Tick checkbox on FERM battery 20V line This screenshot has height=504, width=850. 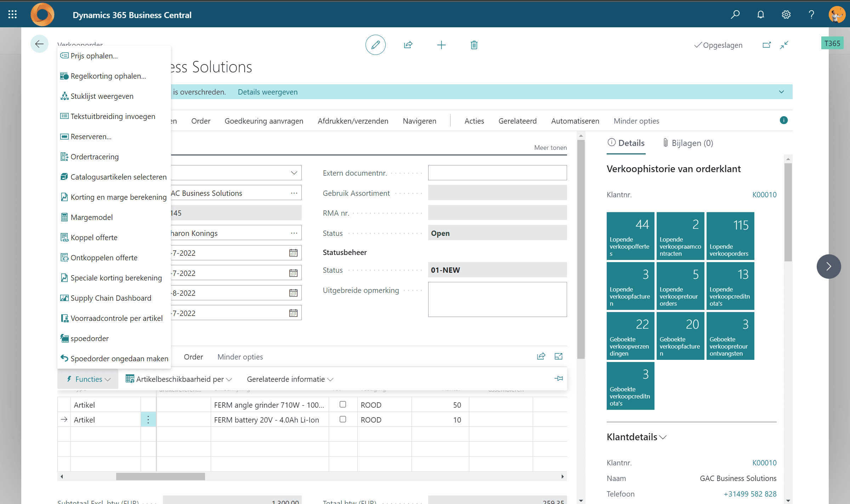click(x=342, y=419)
